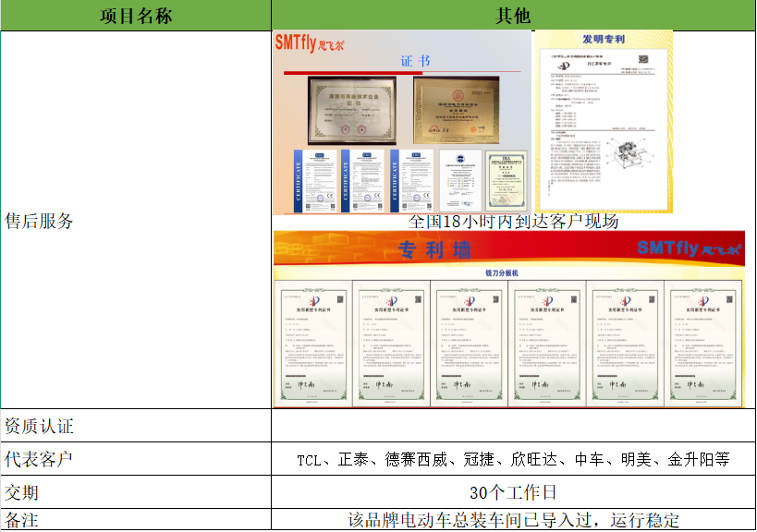The height and width of the screenshot is (532, 757).
Task: Select the 代表客户 row label cell
Action: coord(39,460)
